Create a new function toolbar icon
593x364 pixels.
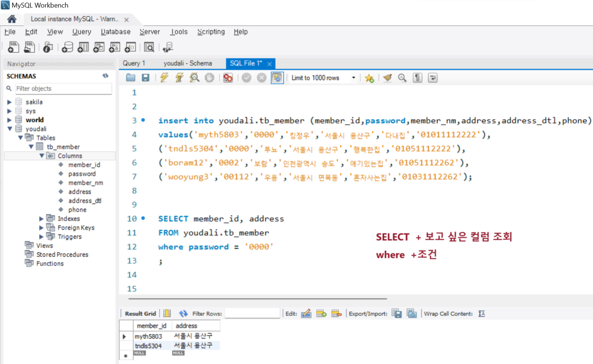(130, 47)
